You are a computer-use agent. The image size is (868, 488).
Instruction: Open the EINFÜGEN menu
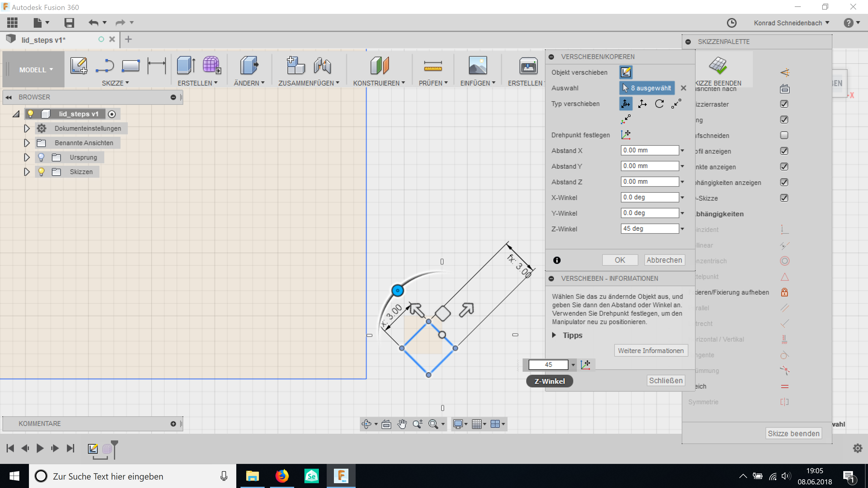pyautogui.click(x=478, y=83)
